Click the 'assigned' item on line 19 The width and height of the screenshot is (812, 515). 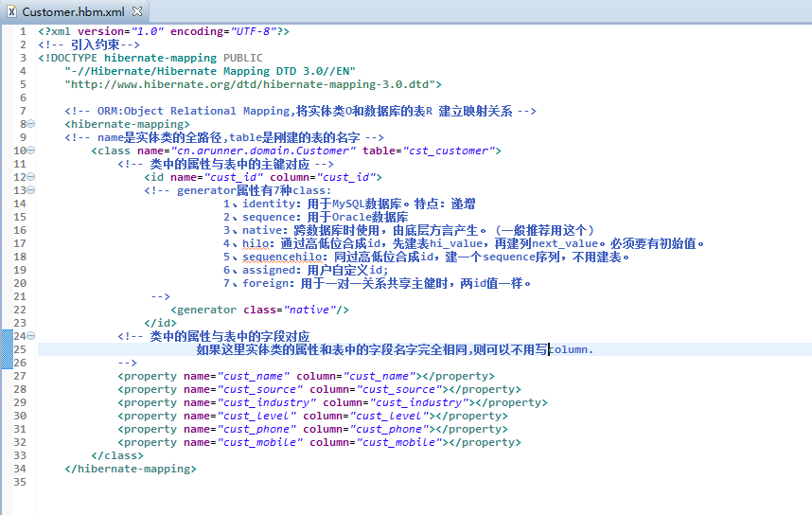[306, 270]
